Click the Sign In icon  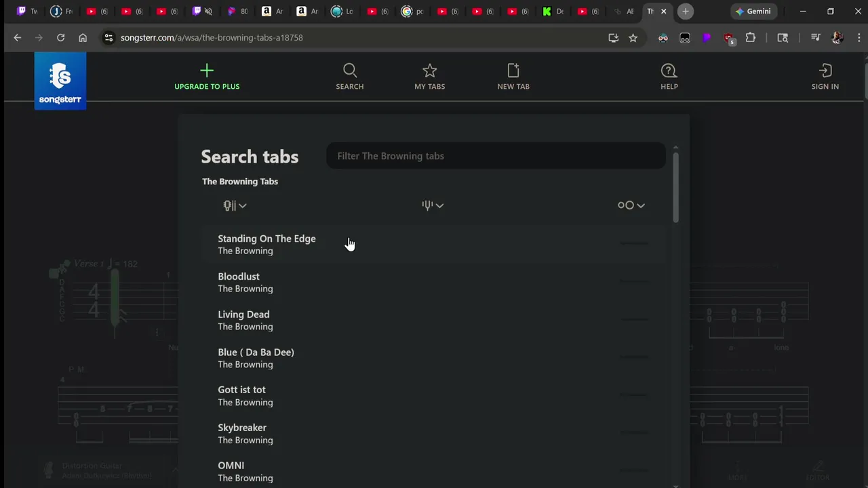coord(825,70)
